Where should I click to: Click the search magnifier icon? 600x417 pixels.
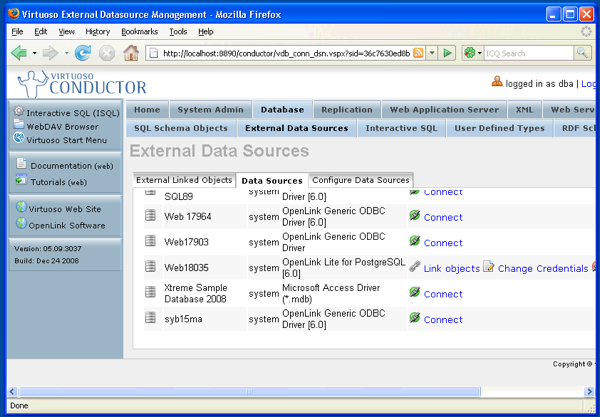(582, 53)
